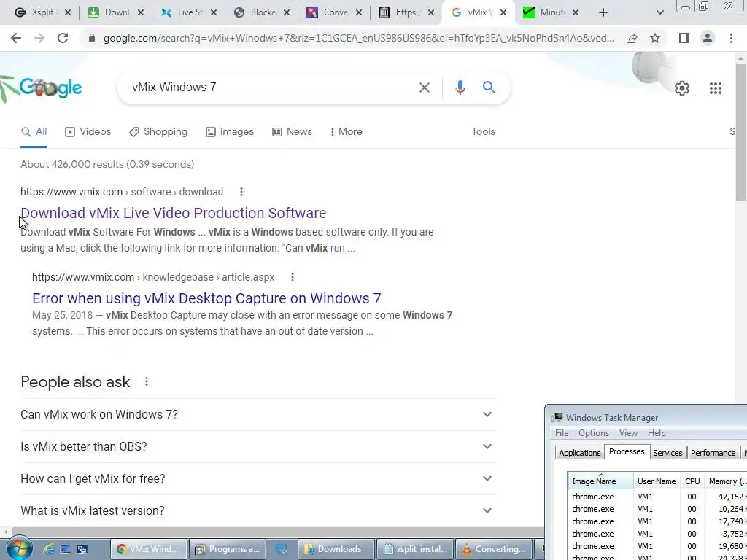Open Task Manager Options menu

[x=594, y=433]
